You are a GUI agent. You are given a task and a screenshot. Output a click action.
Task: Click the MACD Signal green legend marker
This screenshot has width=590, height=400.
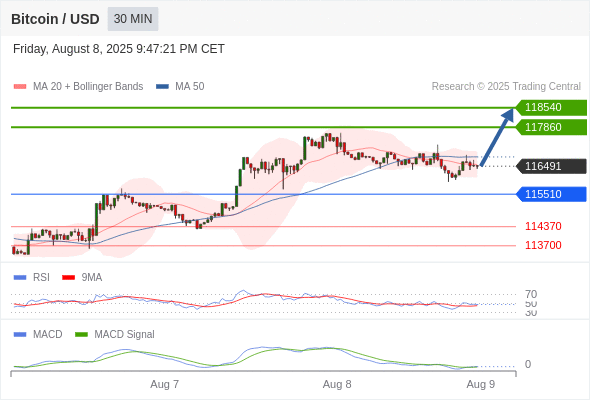click(x=81, y=335)
